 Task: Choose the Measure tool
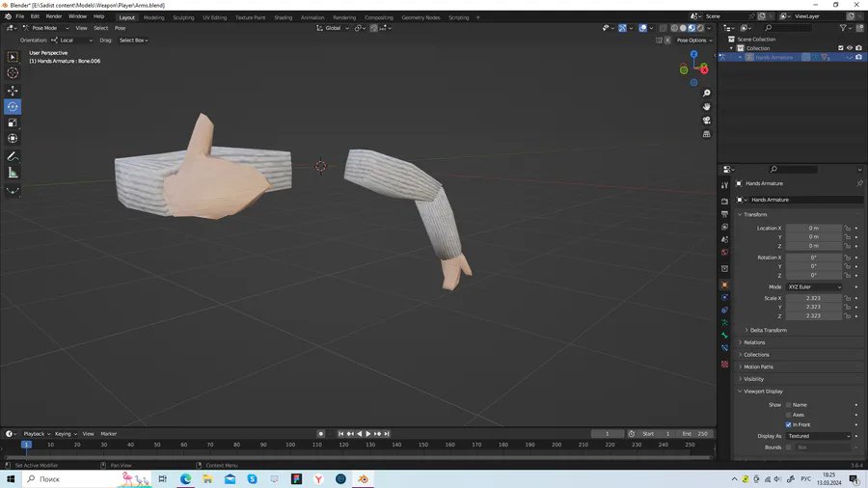point(13,174)
